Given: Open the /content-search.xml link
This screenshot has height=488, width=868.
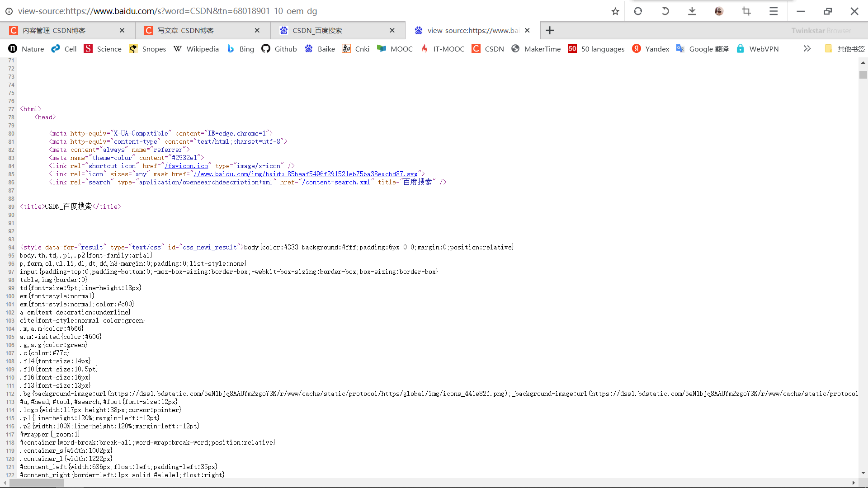Looking at the screenshot, I should click(x=336, y=182).
